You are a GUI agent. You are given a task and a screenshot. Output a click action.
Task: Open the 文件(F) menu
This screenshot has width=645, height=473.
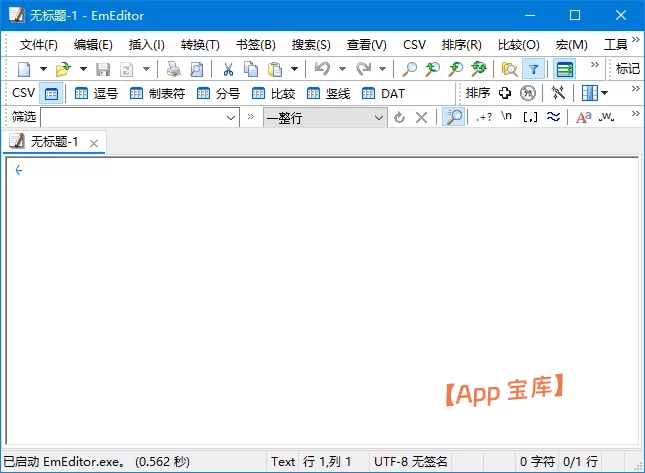coord(39,45)
